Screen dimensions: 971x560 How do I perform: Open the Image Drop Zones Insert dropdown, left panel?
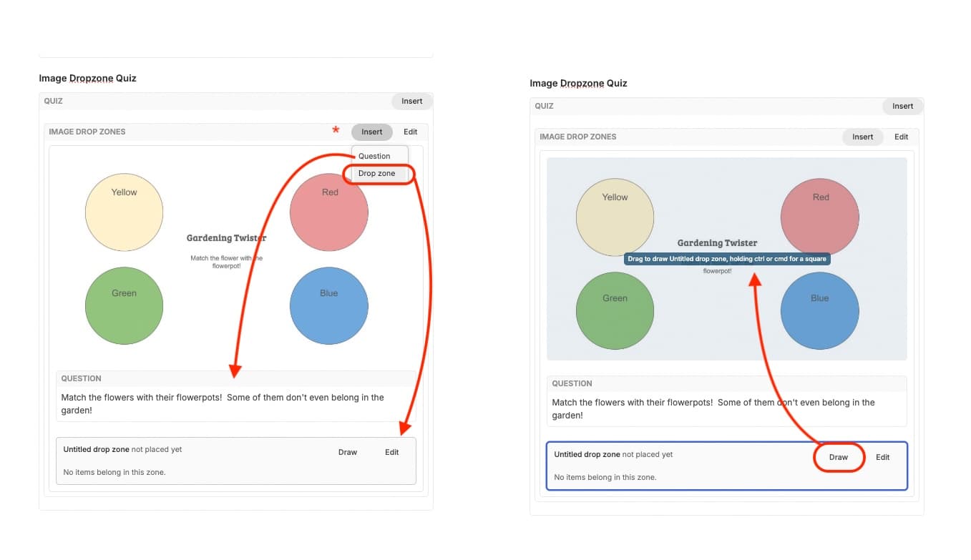(x=372, y=132)
